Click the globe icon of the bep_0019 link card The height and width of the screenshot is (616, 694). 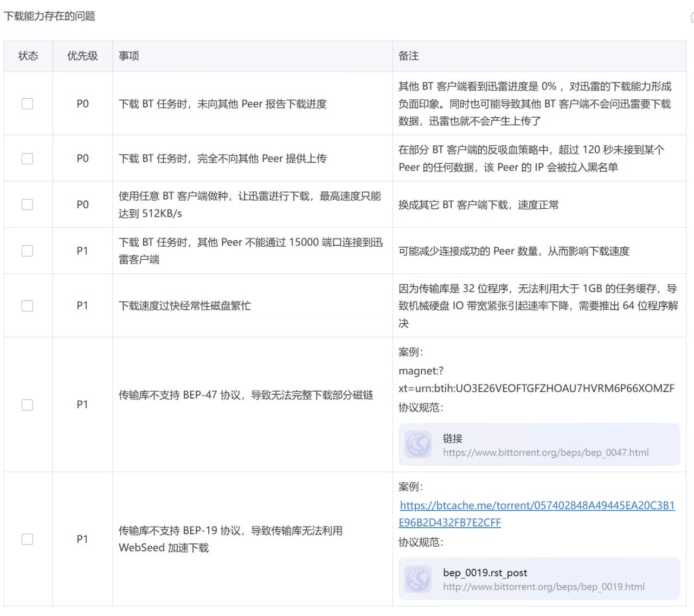[x=418, y=579]
